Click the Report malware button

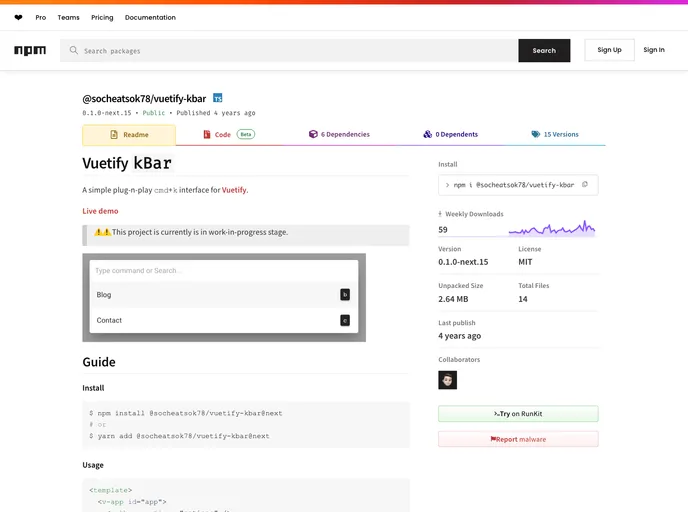[x=518, y=439]
